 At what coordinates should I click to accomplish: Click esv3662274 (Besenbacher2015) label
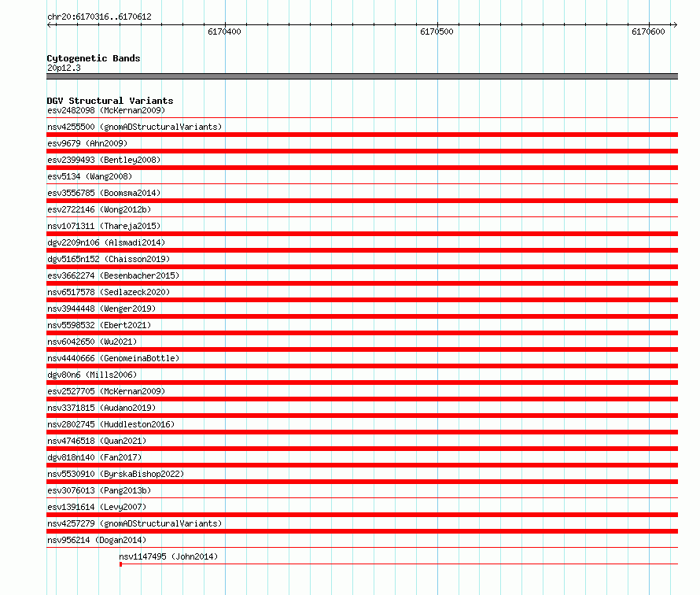pyautogui.click(x=113, y=275)
